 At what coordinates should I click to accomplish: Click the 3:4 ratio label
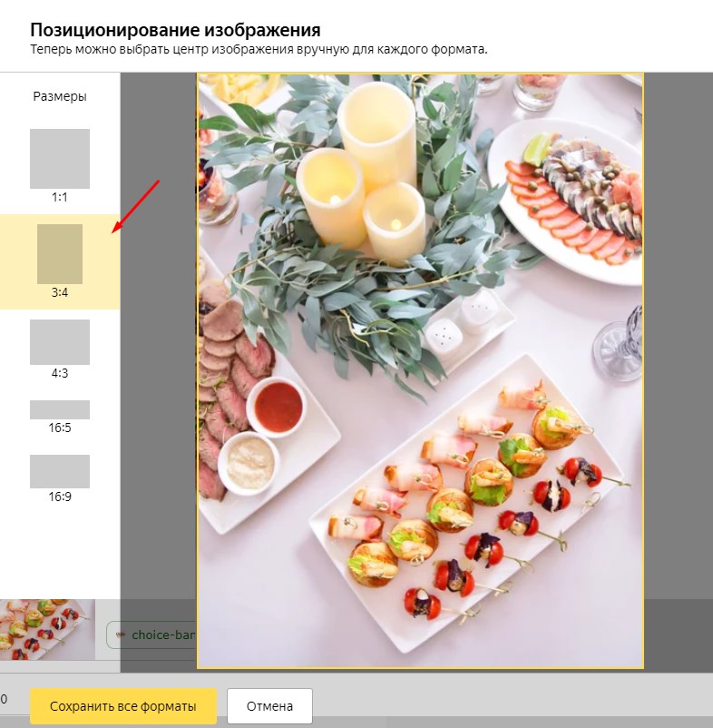click(60, 292)
